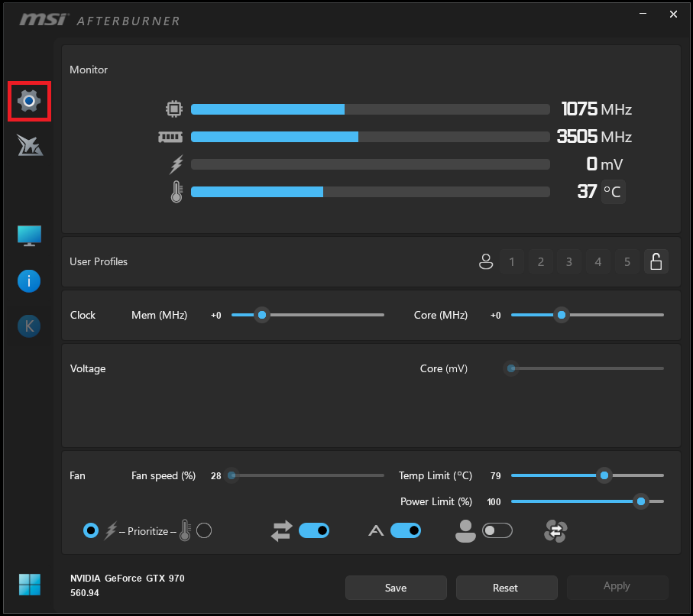Click the 0 mV voltage reading
Viewport: 693px width, 616px height.
pos(604,164)
